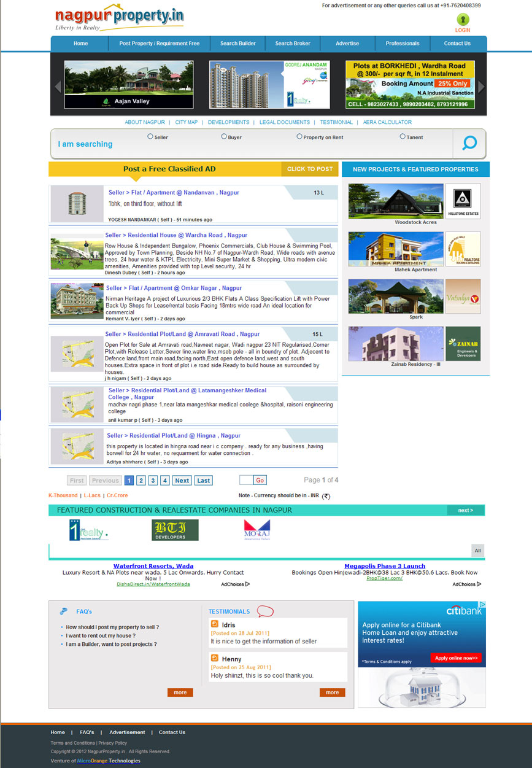532x768 pixels.
Task: Open the LEGAL DOCUMENTS link
Action: (x=285, y=122)
